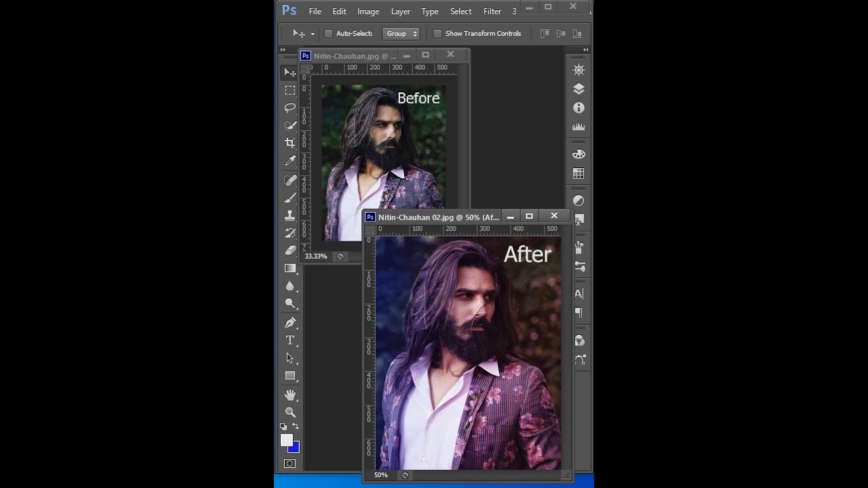The image size is (868, 488).
Task: Open the Auto-Select Group dropdown
Action: click(401, 33)
